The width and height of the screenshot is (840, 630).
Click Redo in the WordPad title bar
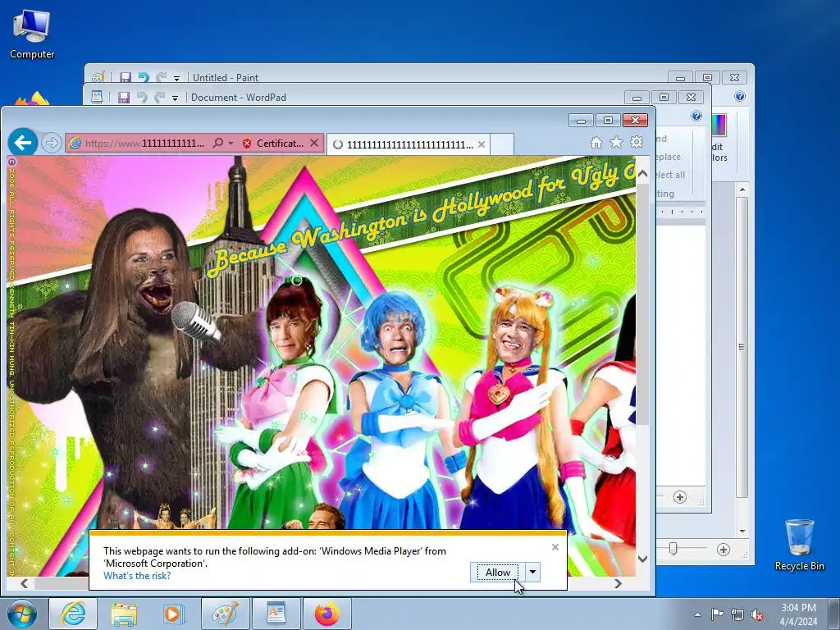pyautogui.click(x=159, y=98)
